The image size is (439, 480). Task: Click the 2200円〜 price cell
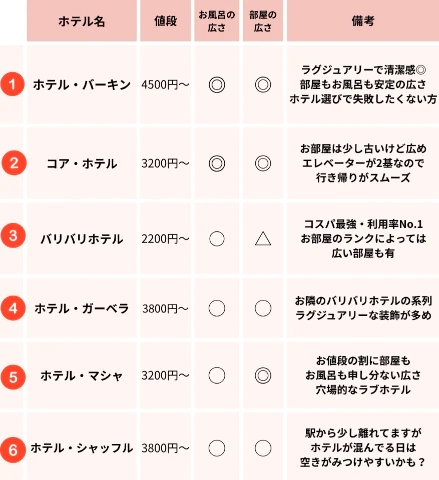click(x=165, y=239)
